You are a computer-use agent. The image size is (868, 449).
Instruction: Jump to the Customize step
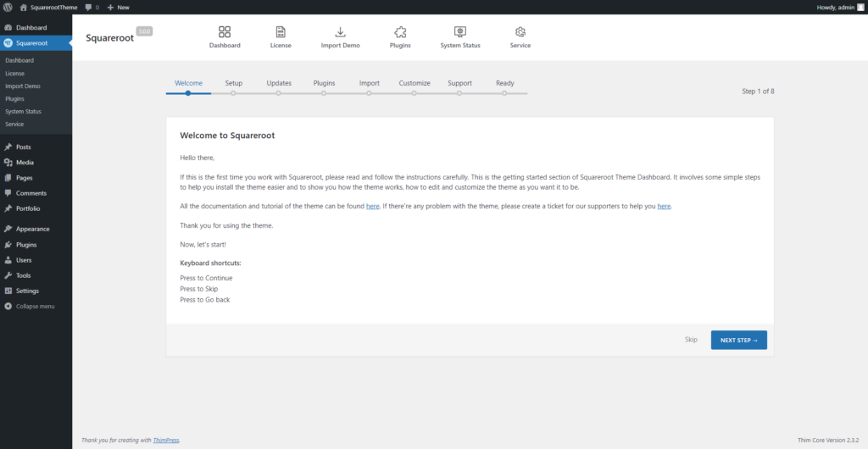[x=415, y=84]
